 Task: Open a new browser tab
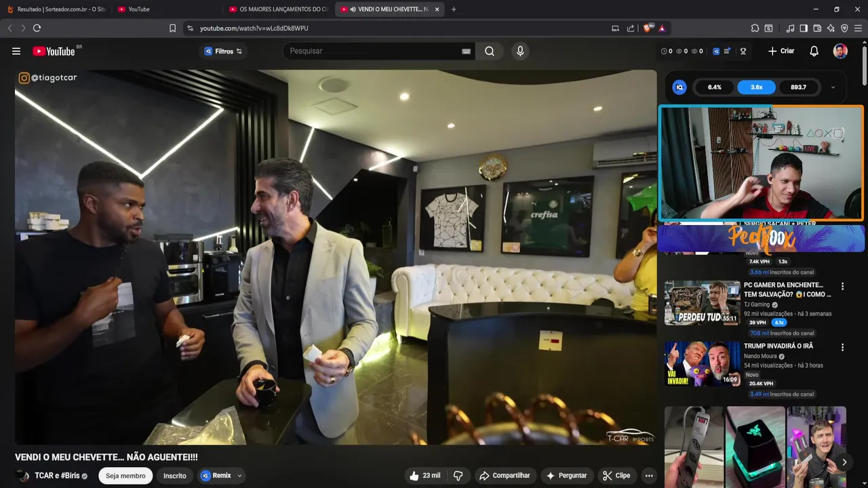pyautogui.click(x=454, y=9)
